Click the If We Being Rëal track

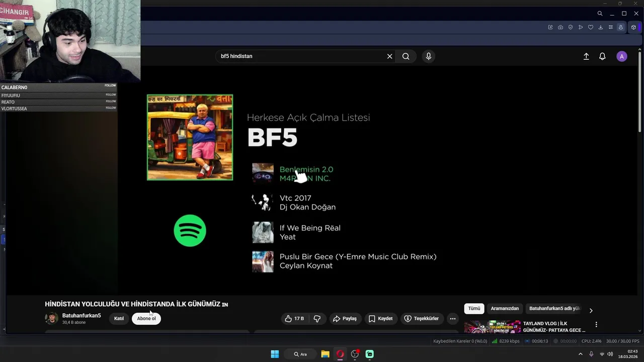tap(310, 228)
